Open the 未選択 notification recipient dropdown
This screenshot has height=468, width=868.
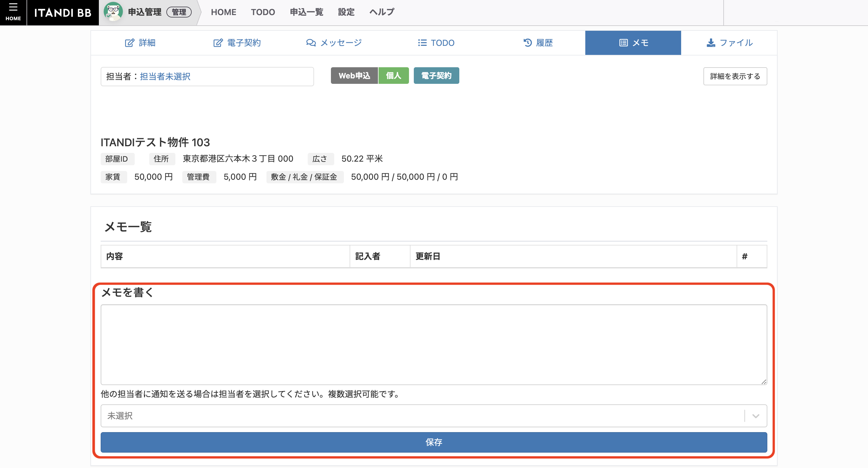point(434,416)
